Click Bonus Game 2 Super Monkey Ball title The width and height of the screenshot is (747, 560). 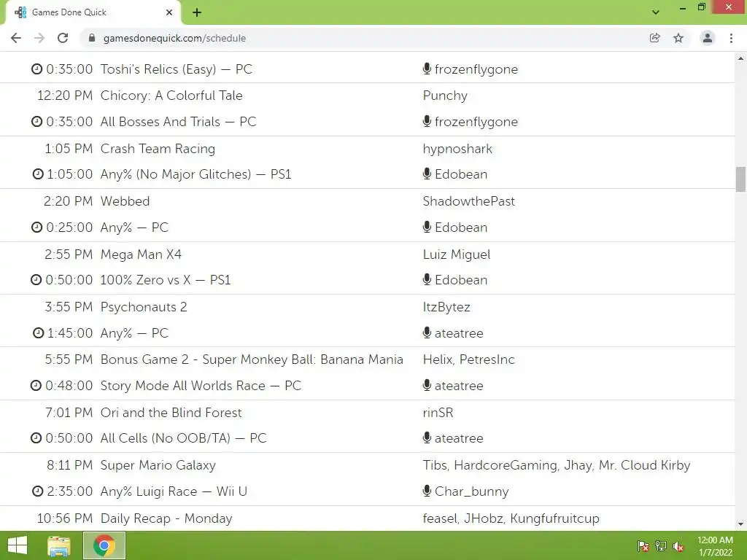252,359
